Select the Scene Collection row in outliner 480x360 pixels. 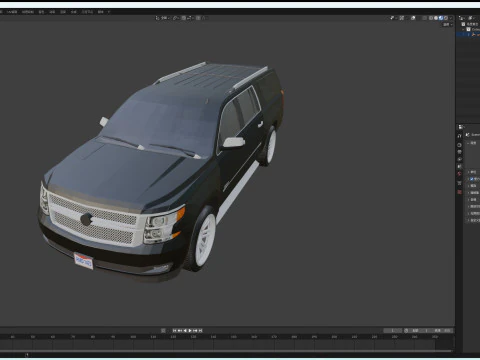[x=471, y=24]
